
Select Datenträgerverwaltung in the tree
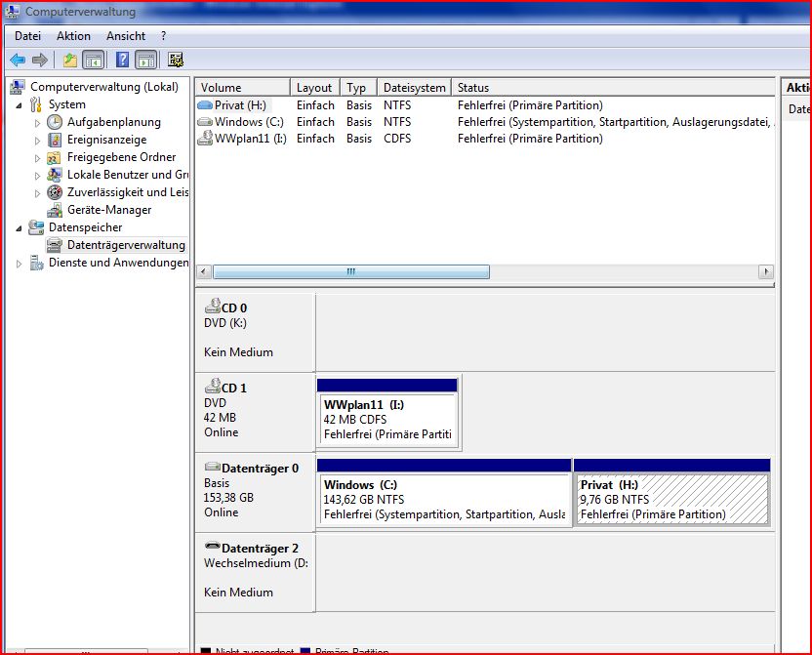coord(126,245)
